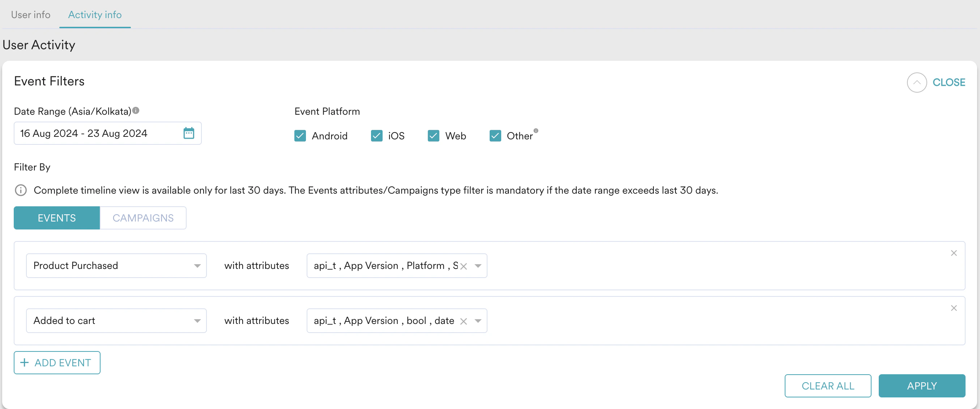Select the CAMPAIGNS filter tab

tap(143, 218)
